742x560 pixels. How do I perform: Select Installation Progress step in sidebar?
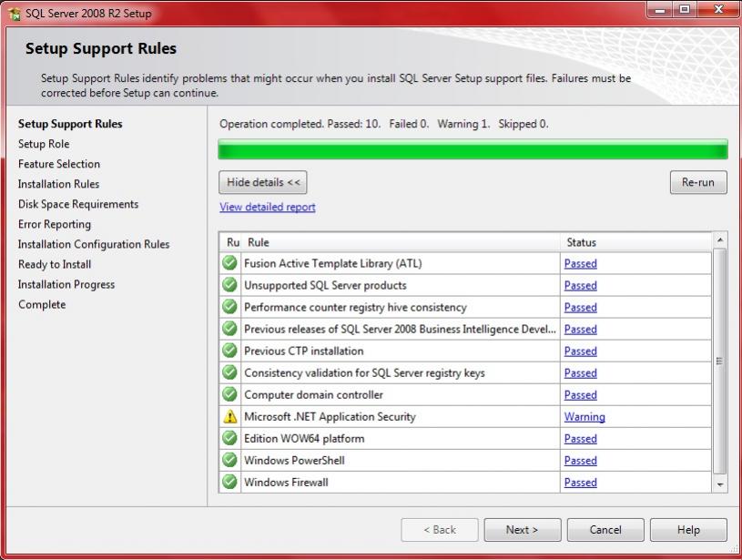click(66, 284)
